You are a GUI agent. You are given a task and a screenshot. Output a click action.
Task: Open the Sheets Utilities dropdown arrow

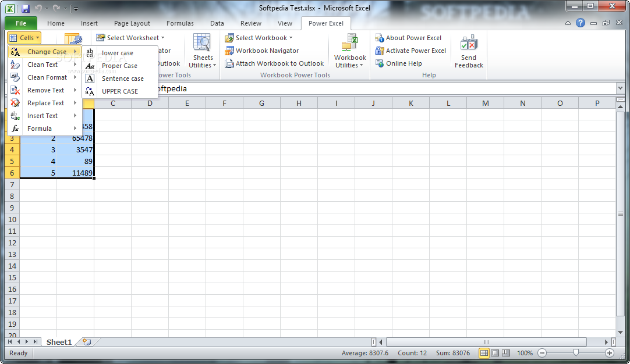click(x=214, y=65)
